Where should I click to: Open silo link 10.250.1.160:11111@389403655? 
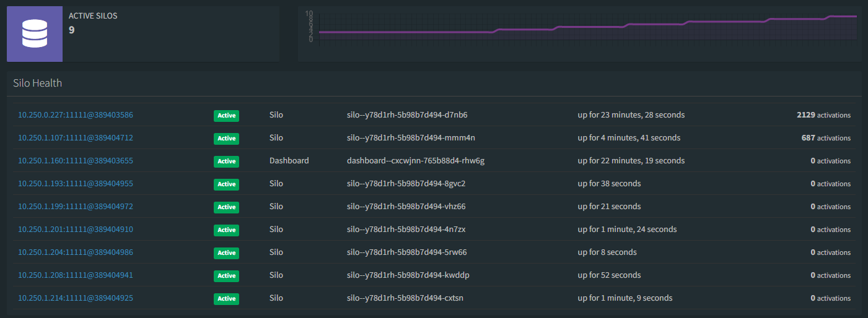pyautogui.click(x=76, y=161)
